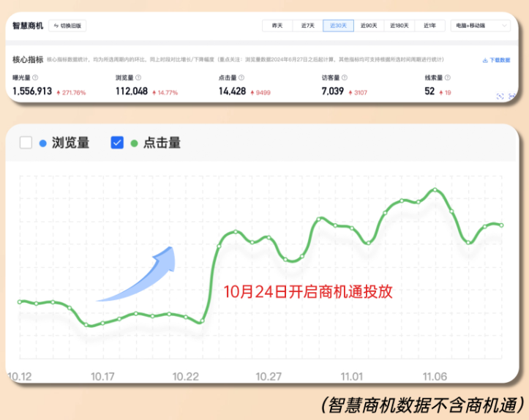Screen dimensions: 529x420
Task: Click the smiley feedback icon at panel corner
Action: pos(511,96)
